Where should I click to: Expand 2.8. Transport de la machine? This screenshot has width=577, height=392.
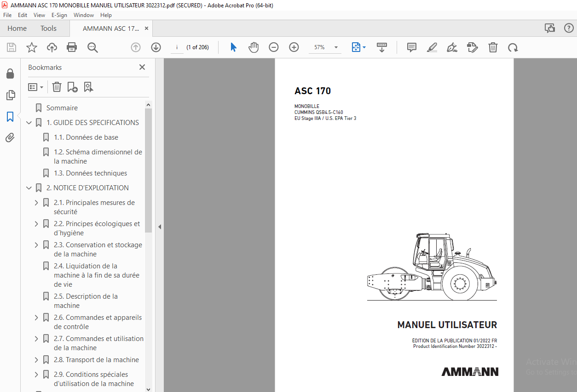click(36, 360)
